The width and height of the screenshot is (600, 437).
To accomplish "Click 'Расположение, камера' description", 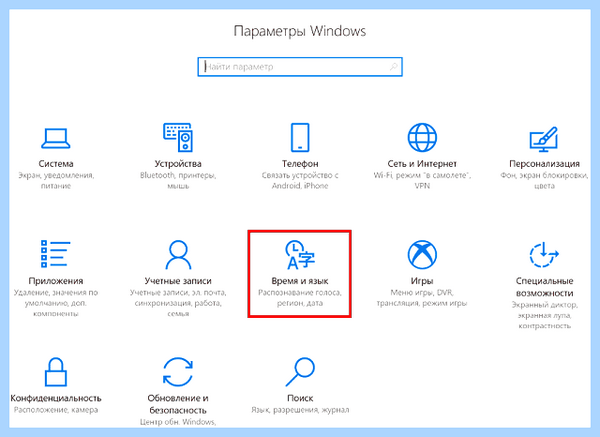I will [x=56, y=410].
